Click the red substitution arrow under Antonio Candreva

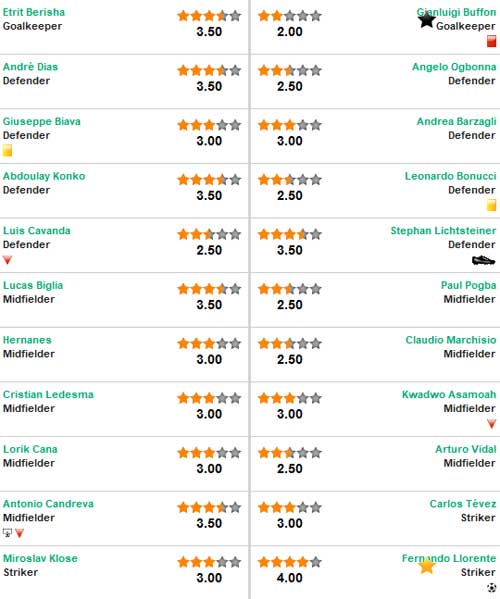click(x=19, y=533)
